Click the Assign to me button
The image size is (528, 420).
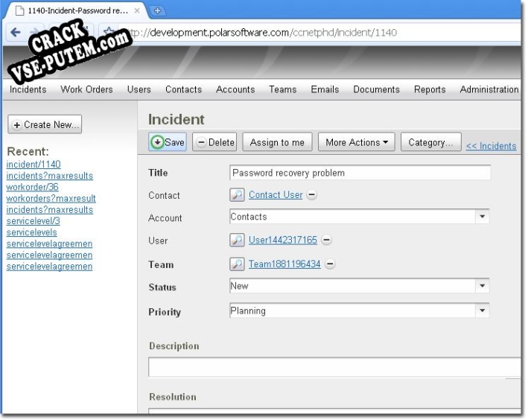pos(277,142)
